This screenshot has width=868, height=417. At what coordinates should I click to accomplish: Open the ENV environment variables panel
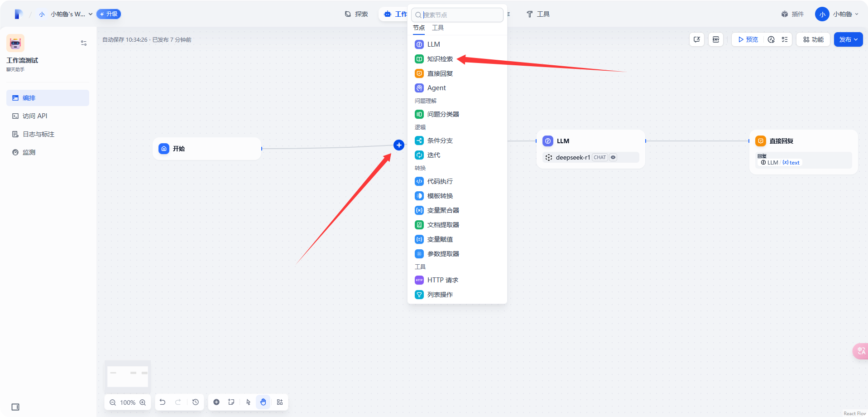[716, 39]
